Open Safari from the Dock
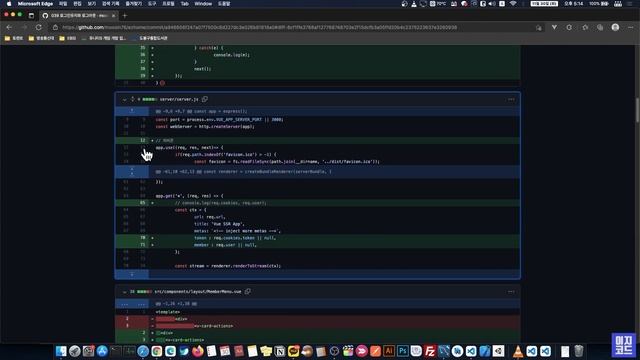The width and height of the screenshot is (640, 360). (x=143, y=351)
